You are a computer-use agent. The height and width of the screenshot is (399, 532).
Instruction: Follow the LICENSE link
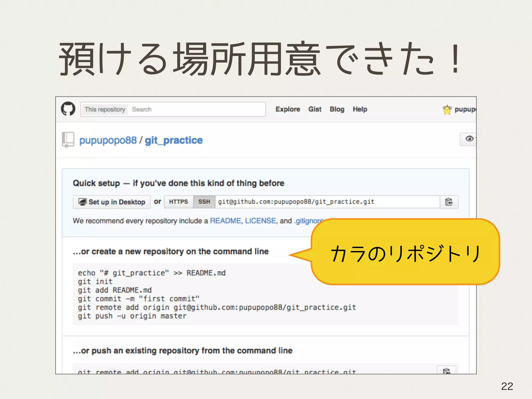(x=260, y=221)
